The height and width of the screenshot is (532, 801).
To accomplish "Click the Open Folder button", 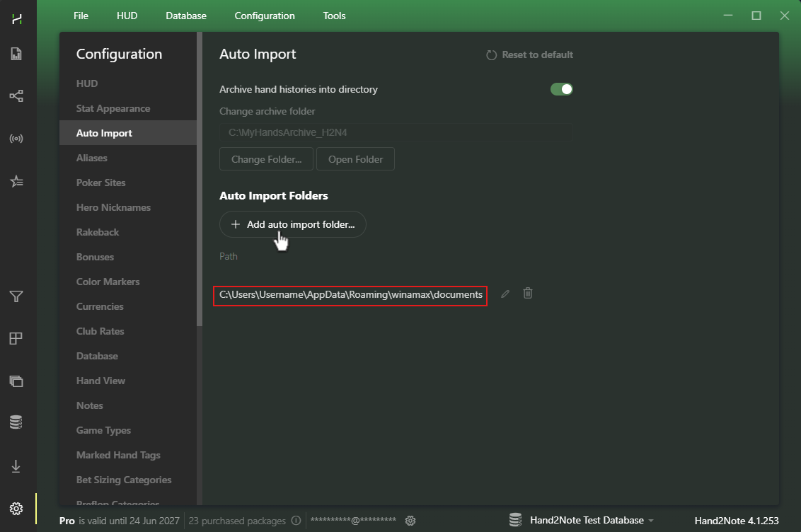I will [355, 159].
